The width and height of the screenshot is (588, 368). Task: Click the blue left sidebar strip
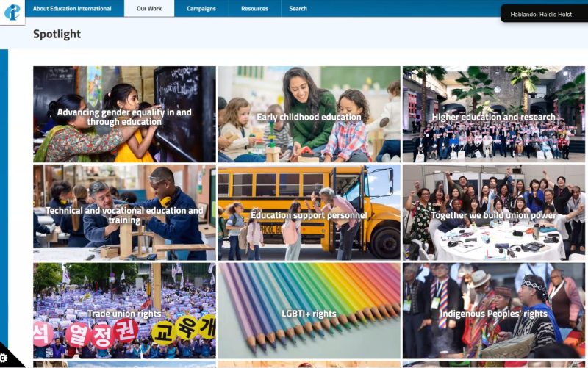[x=4, y=195]
